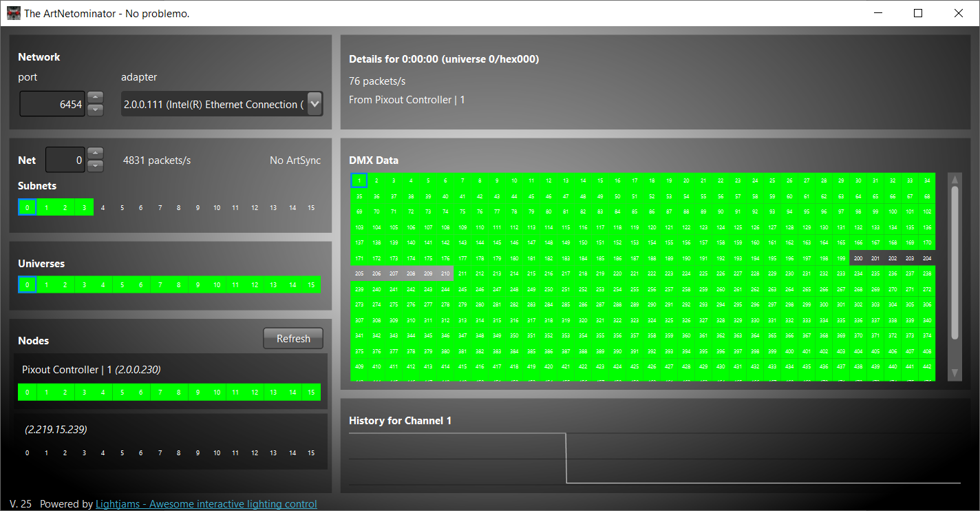Select the Pixout Controller node entry

coord(91,370)
